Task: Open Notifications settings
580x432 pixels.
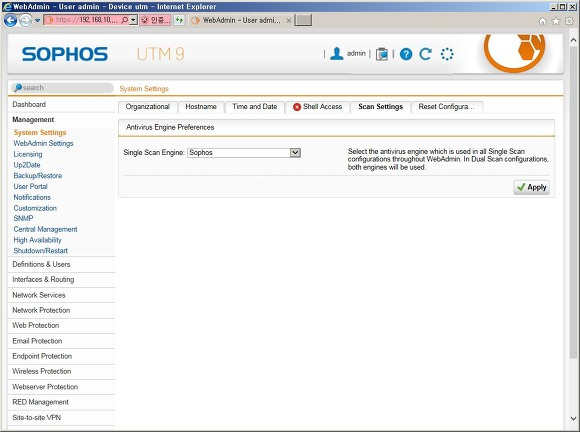Action: [x=32, y=197]
